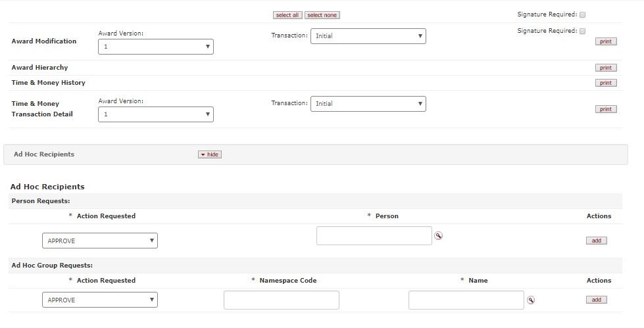The image size is (644, 328).
Task: Expand Person Requests Action Requested dropdown
Action: pyautogui.click(x=100, y=241)
